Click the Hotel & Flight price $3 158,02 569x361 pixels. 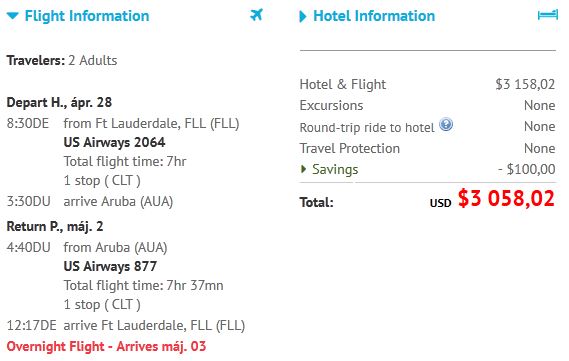(x=525, y=84)
